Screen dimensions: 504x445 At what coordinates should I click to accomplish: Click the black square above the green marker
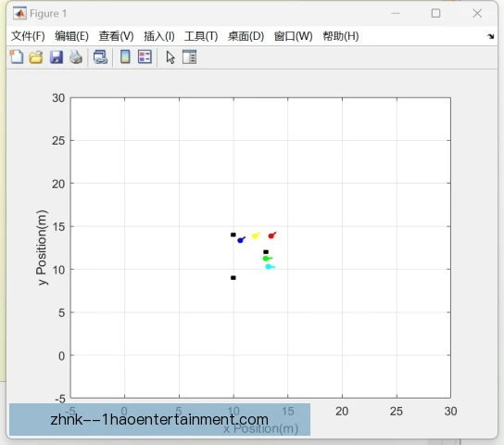(266, 252)
